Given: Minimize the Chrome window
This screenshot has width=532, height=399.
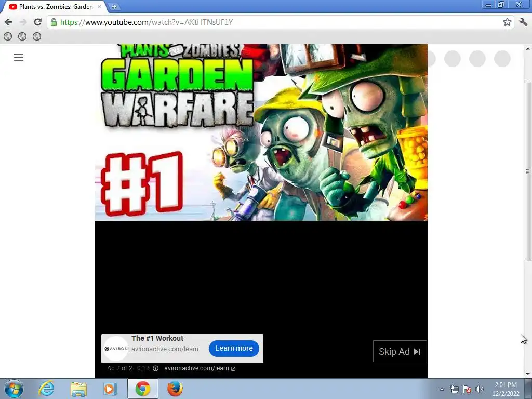Looking at the screenshot, I should (488, 5).
